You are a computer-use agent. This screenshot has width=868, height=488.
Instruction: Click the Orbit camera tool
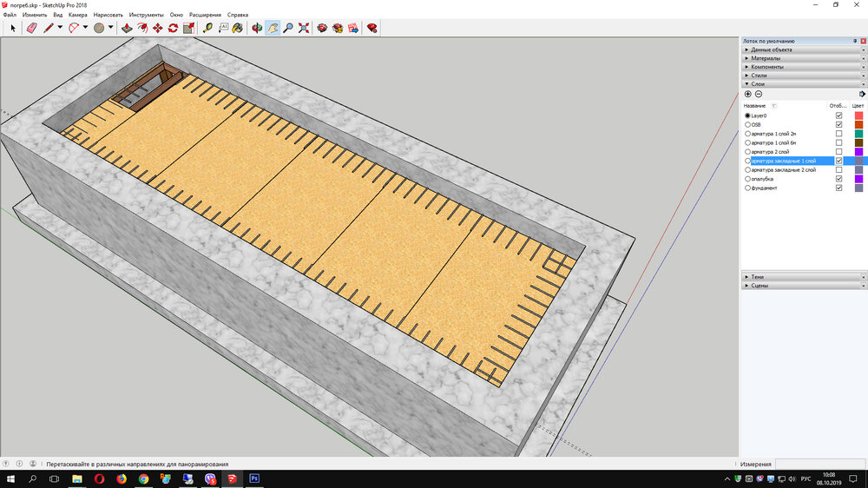257,28
